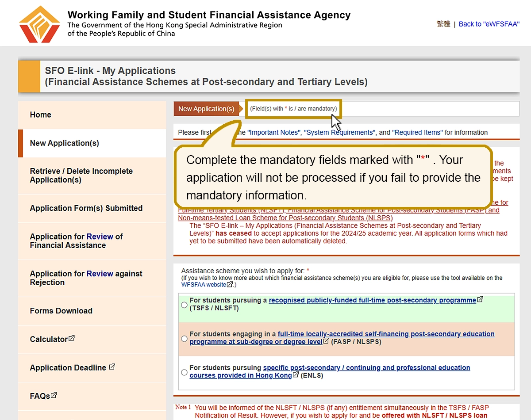This screenshot has height=420, width=531.
Task: Open Application Form(s) Submitted page
Action: 92,208
